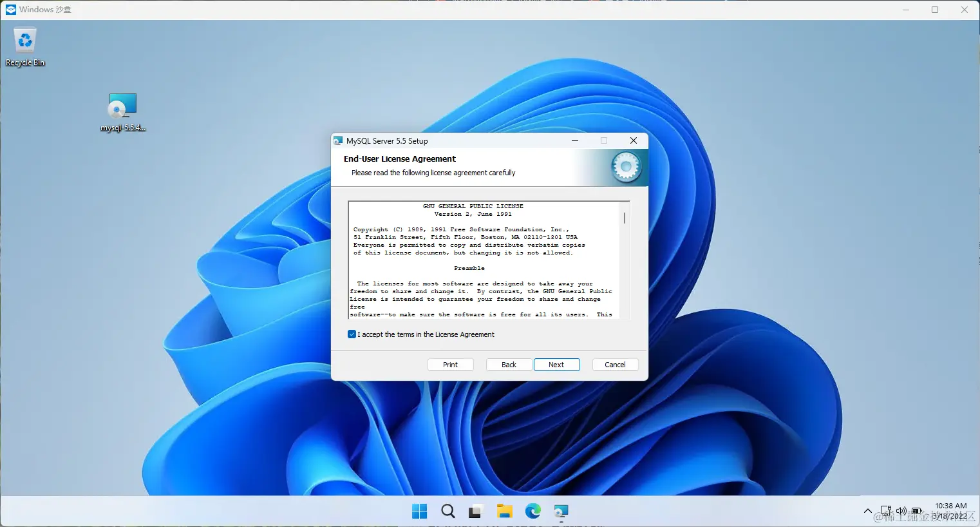Click the MySQL Setup title bar icon
The width and height of the screenshot is (980, 527).
tap(338, 141)
